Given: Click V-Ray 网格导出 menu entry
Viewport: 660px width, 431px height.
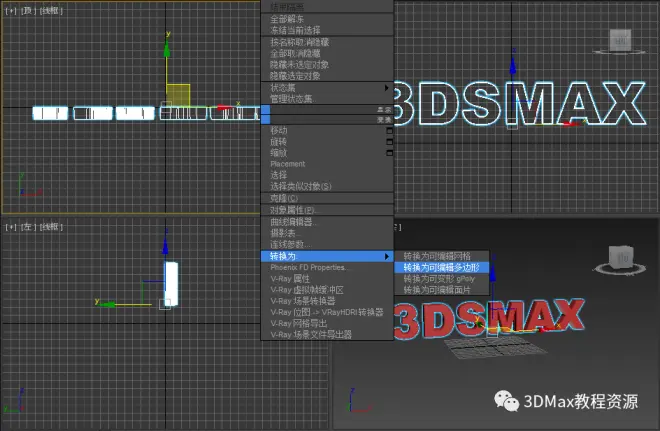Looking at the screenshot, I should click(x=298, y=323).
